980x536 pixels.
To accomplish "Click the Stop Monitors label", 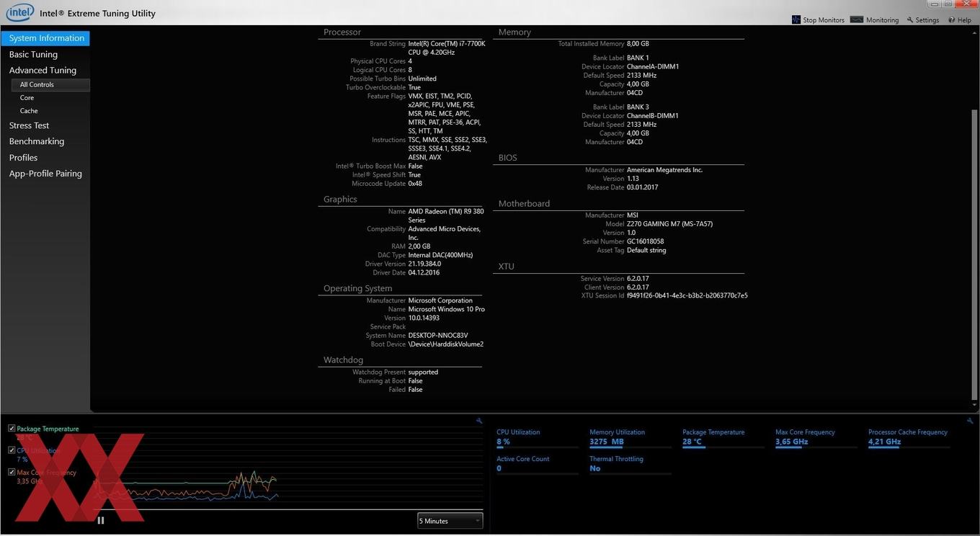I will (824, 20).
